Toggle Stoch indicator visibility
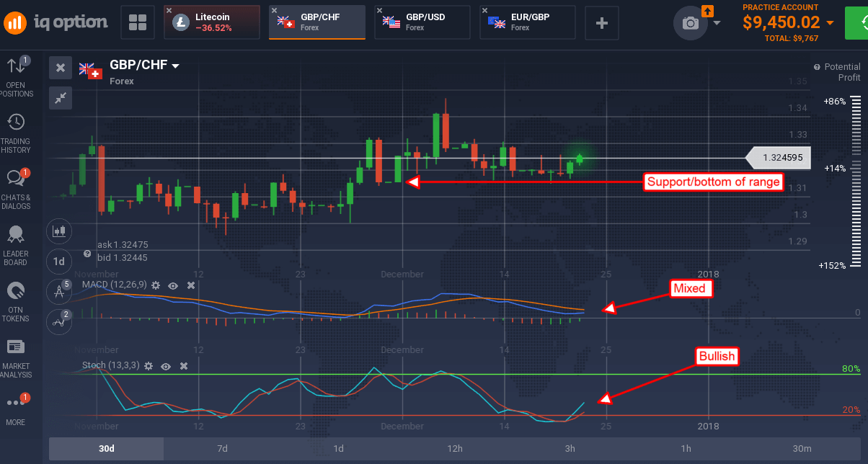 [166, 366]
